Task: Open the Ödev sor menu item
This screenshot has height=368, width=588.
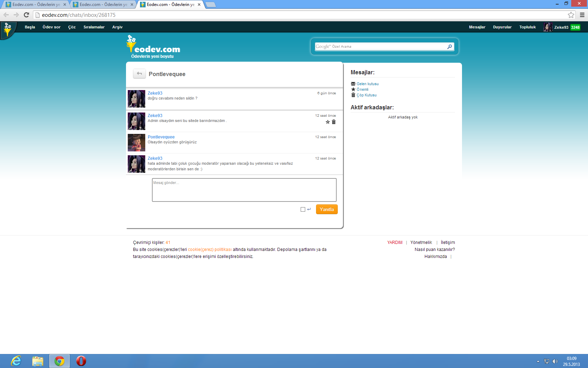Action: (51, 27)
